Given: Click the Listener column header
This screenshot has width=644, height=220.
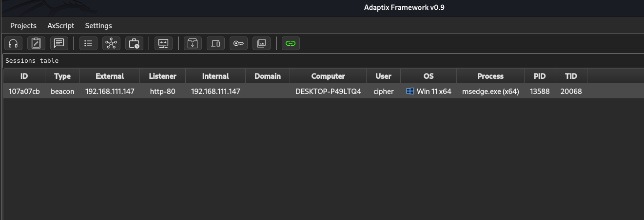Looking at the screenshot, I should pyautogui.click(x=162, y=76).
